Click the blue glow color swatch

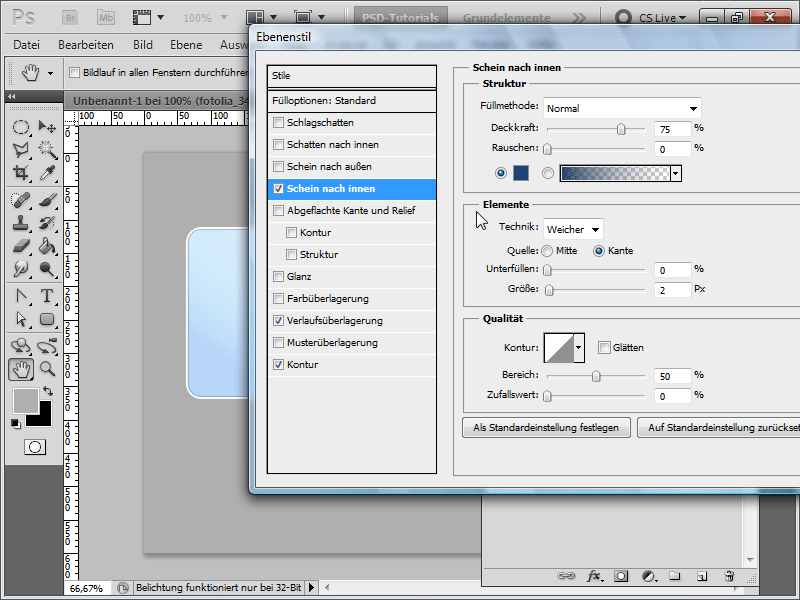tap(521, 173)
